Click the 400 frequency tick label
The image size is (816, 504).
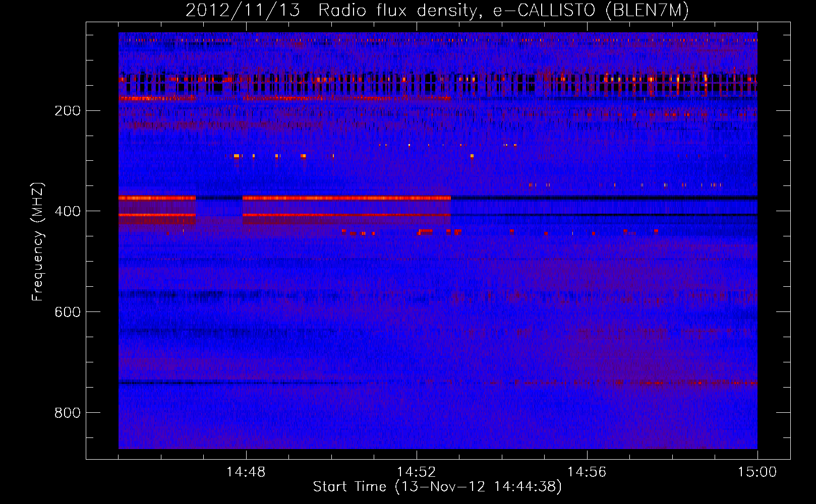pos(67,211)
